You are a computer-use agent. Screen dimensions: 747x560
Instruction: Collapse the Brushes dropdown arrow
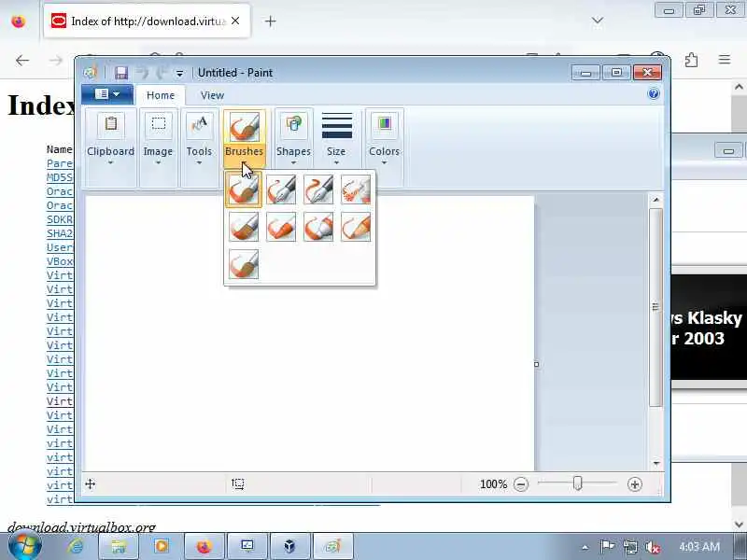[x=244, y=162]
